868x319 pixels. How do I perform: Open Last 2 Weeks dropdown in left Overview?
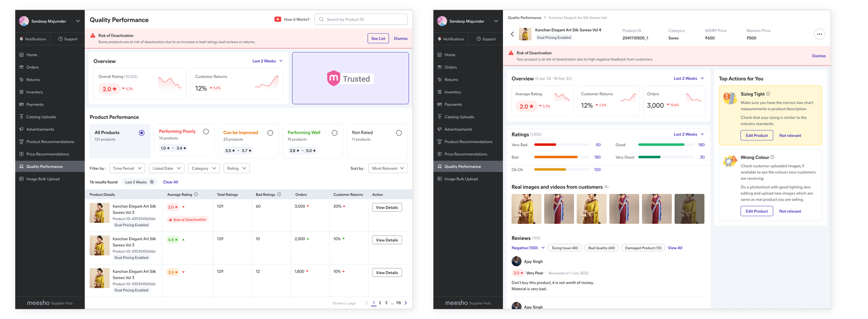tap(267, 61)
